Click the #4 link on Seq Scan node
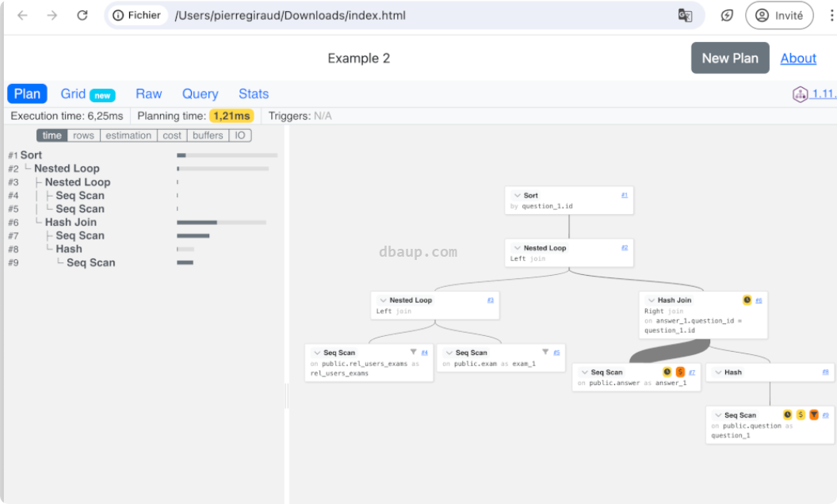The image size is (837, 504). tap(424, 353)
